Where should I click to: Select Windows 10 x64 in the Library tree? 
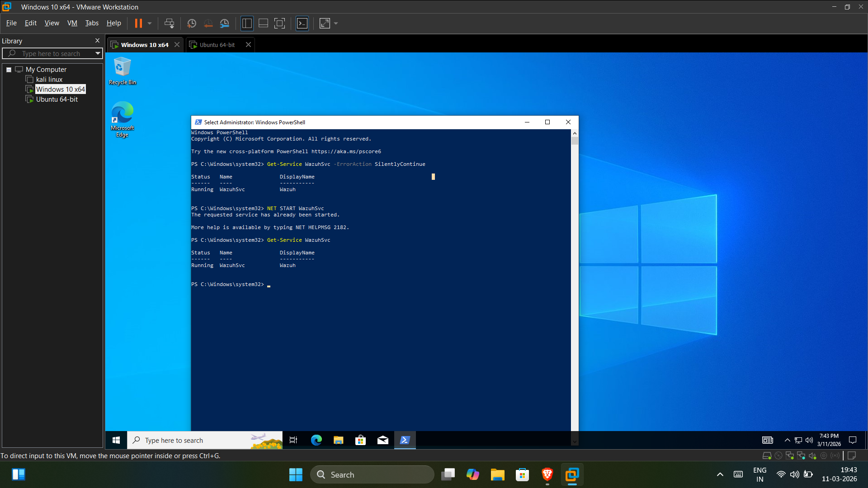pyautogui.click(x=60, y=89)
